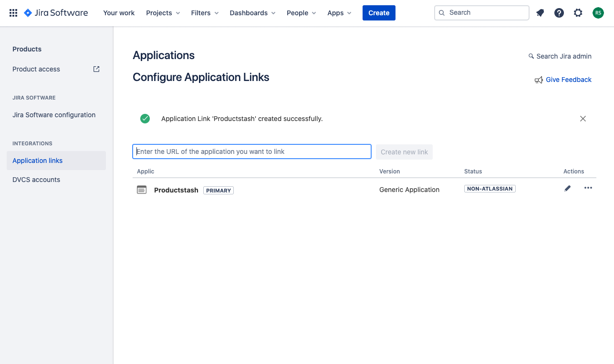Click the Productstash application type icon
The image size is (614, 364).
point(142,190)
